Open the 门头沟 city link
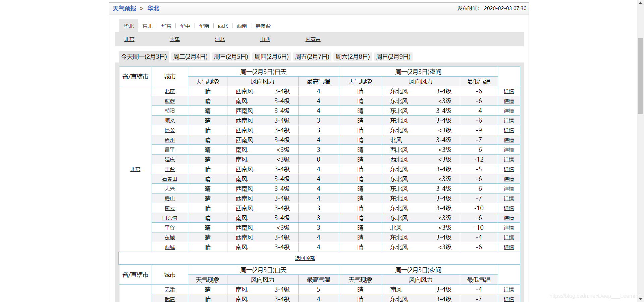Image resolution: width=644 pixels, height=302 pixels. coord(170,218)
